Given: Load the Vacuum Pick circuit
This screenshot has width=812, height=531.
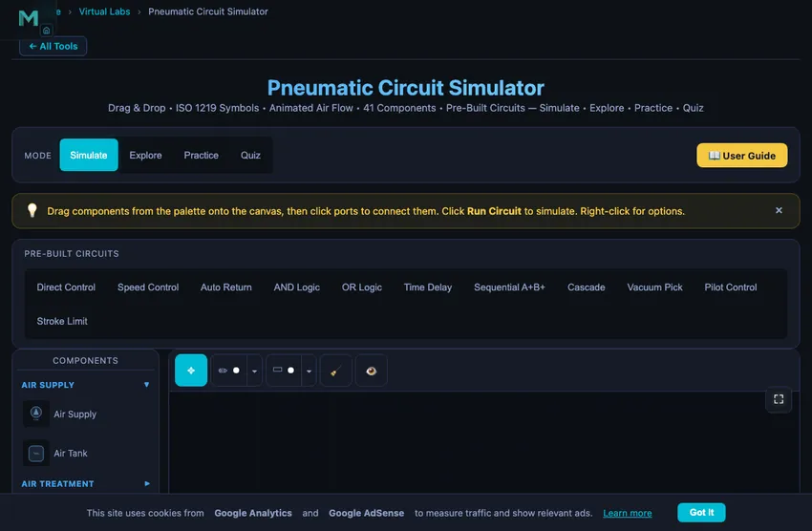Looking at the screenshot, I should click(654, 287).
